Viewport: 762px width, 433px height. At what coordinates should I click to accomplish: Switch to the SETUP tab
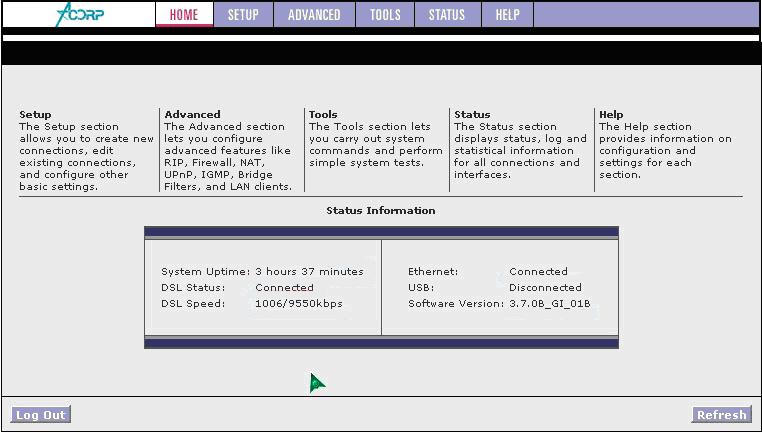coord(243,15)
